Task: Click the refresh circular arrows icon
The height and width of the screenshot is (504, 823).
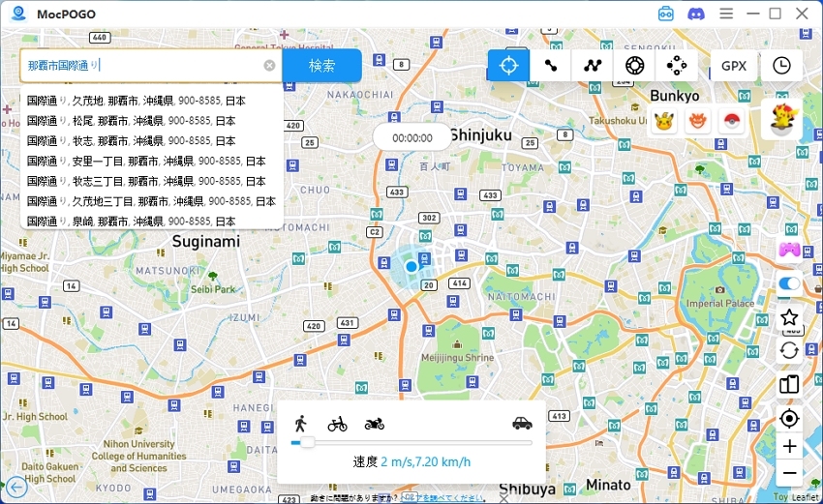Action: pos(789,350)
